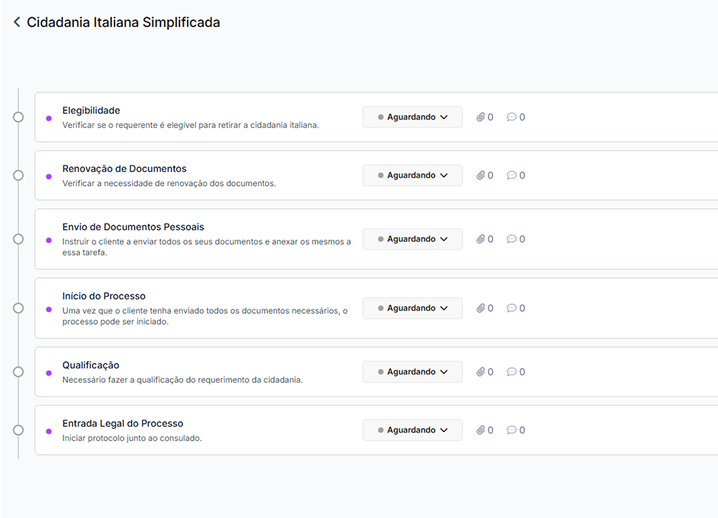Toggle the Renovação de Documentos timeline circle

click(x=18, y=175)
